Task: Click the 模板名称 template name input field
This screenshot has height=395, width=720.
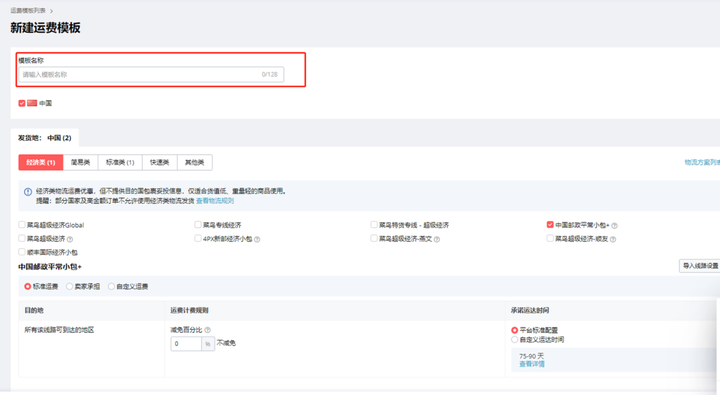Action: coord(151,74)
